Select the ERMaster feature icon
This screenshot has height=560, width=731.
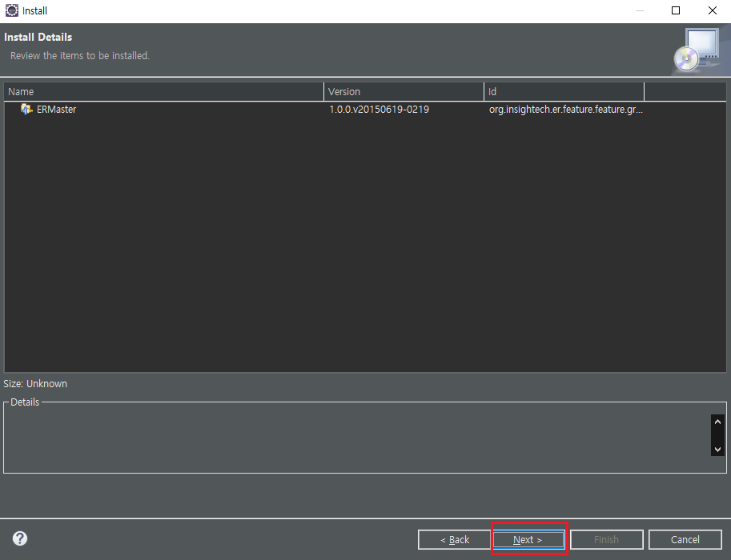tap(26, 109)
